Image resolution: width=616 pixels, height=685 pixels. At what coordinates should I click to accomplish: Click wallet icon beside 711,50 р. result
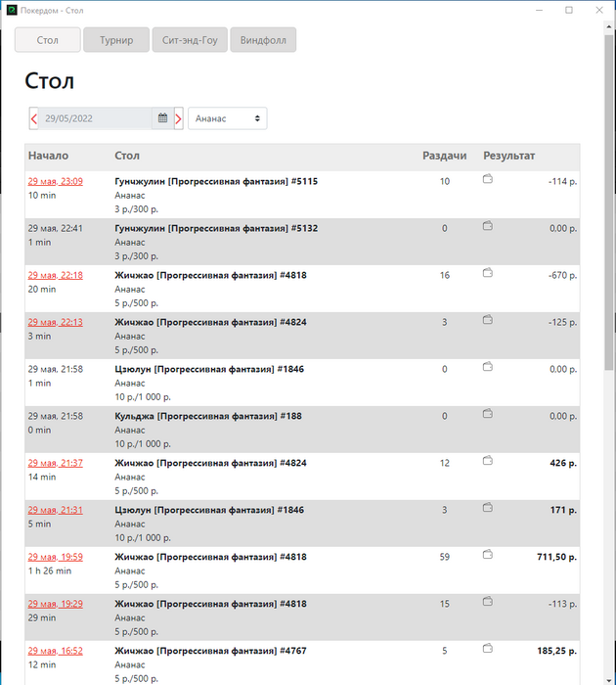point(488,555)
